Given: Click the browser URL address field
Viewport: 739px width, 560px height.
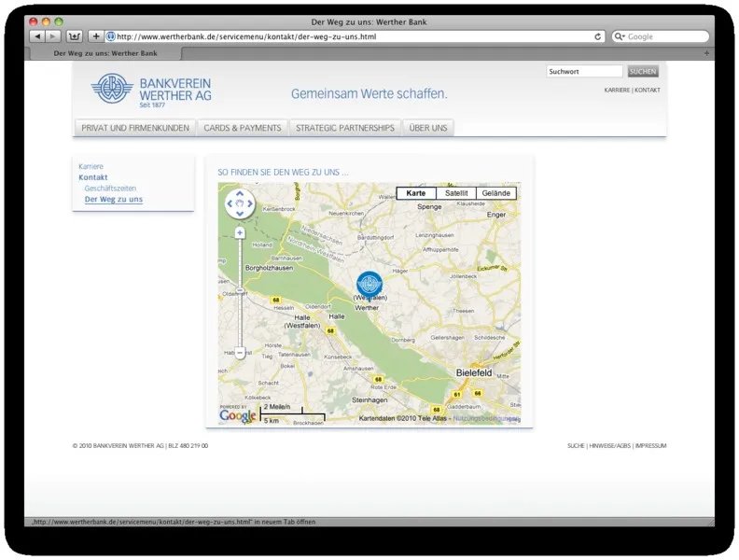Looking at the screenshot, I should (x=354, y=36).
